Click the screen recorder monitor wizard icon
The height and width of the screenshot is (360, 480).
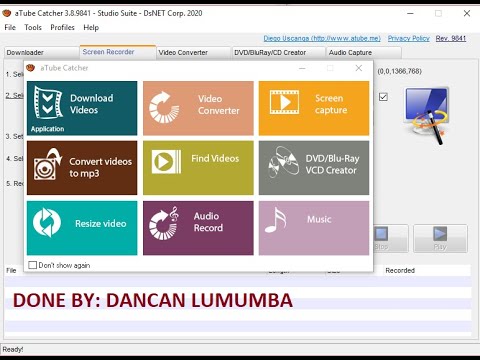[x=428, y=115]
